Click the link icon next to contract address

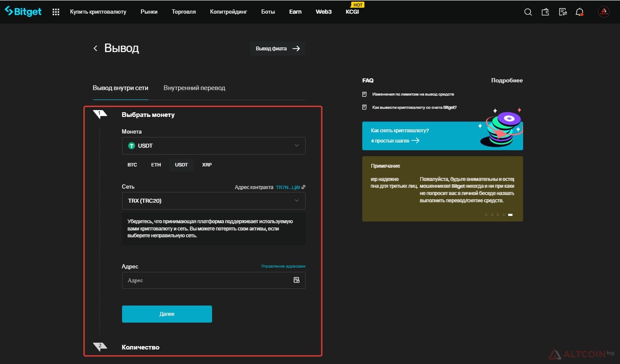coord(303,187)
